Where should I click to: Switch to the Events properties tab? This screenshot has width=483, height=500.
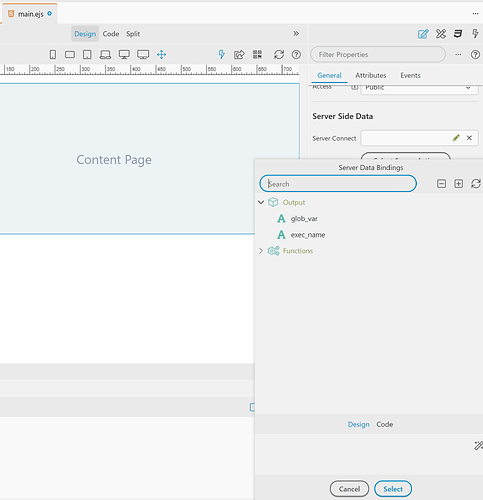(x=410, y=75)
